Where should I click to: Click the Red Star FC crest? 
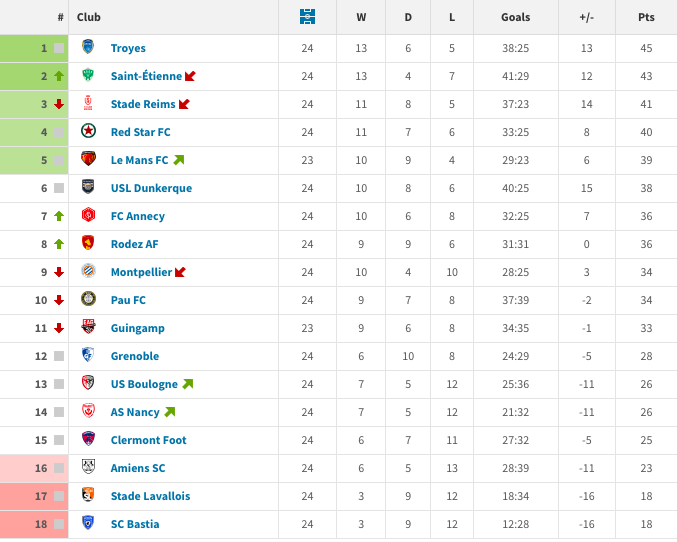click(x=88, y=132)
